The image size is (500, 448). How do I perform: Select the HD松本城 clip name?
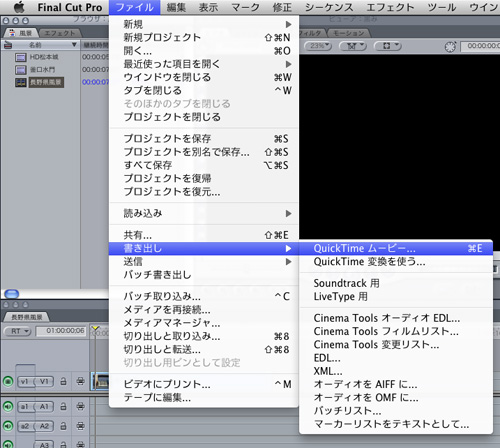[x=44, y=57]
